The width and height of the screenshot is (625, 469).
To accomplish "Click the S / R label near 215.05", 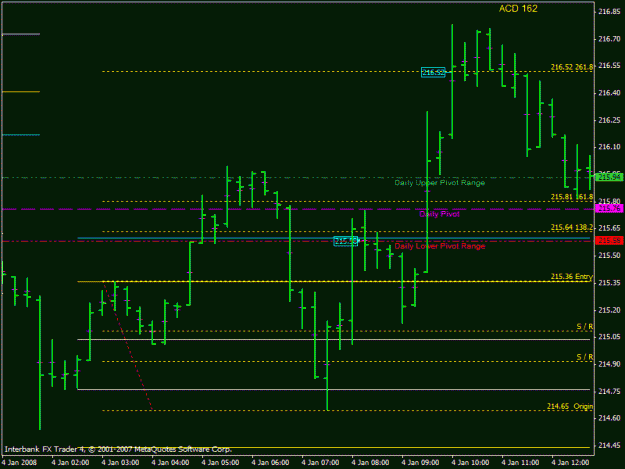I will pos(585,327).
